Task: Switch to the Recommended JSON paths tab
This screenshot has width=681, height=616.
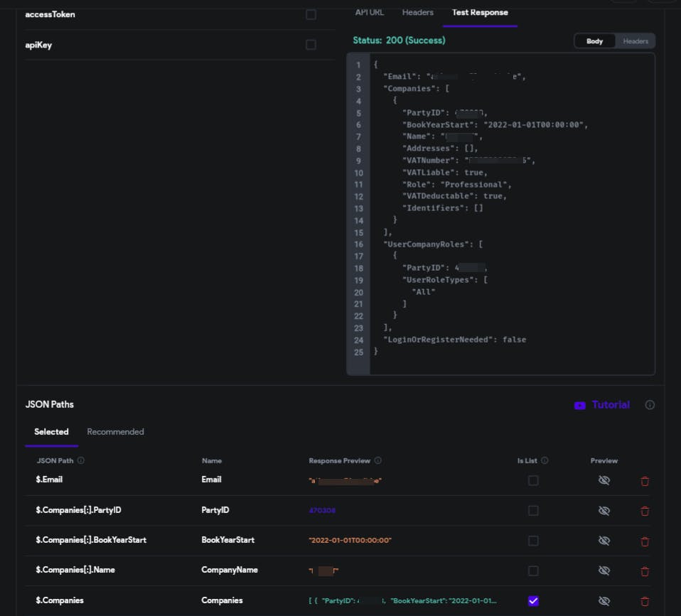Action: pos(115,432)
